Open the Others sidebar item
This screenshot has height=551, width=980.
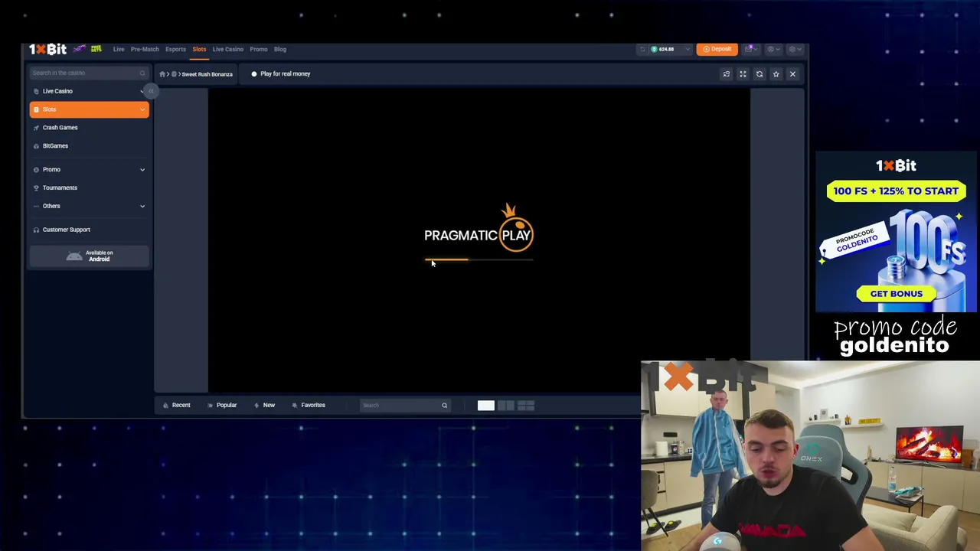click(51, 206)
